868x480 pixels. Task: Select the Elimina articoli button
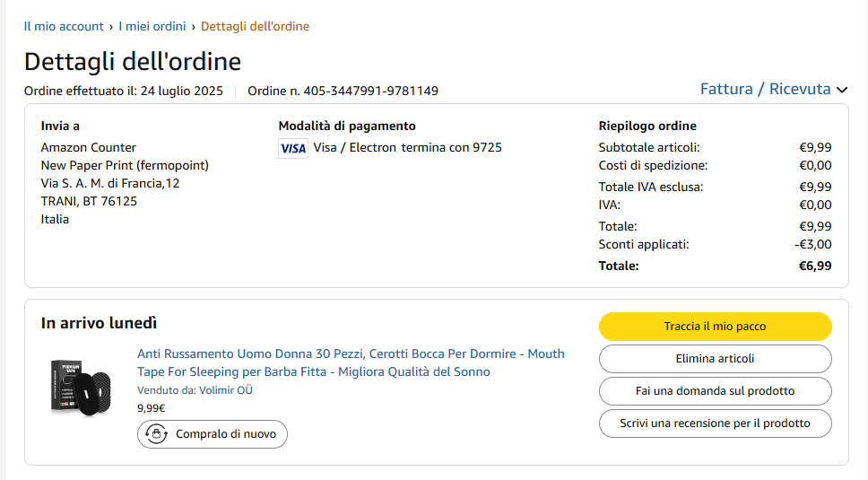coord(715,359)
